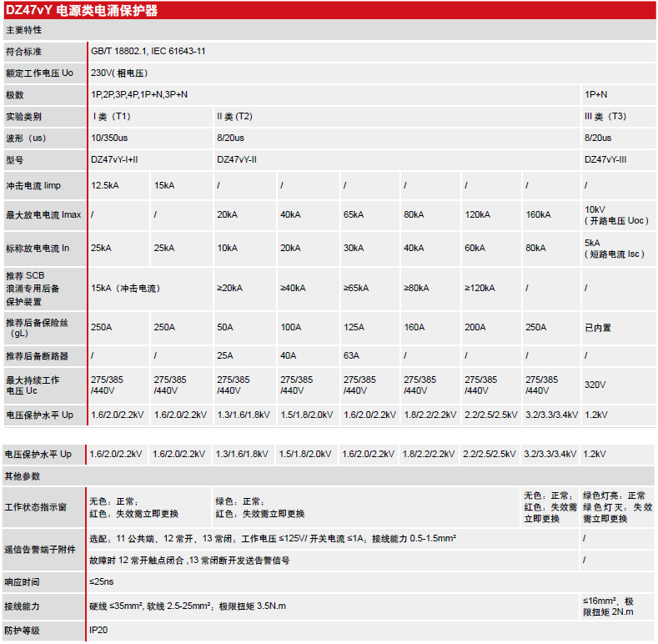Select the DZ47vY-I+II model cell
The height and width of the screenshot is (644, 658).
click(114, 160)
